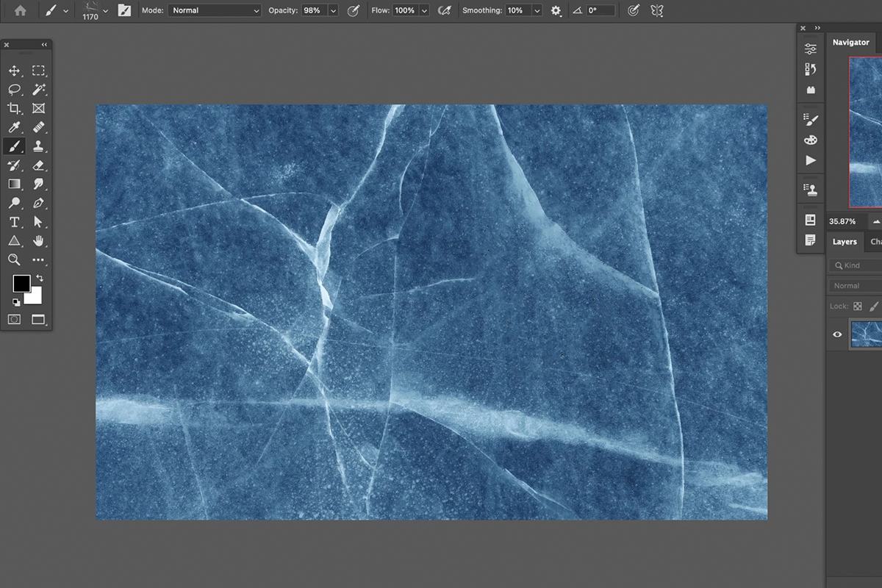Select the History Brush tool
882x588 pixels.
(x=14, y=165)
